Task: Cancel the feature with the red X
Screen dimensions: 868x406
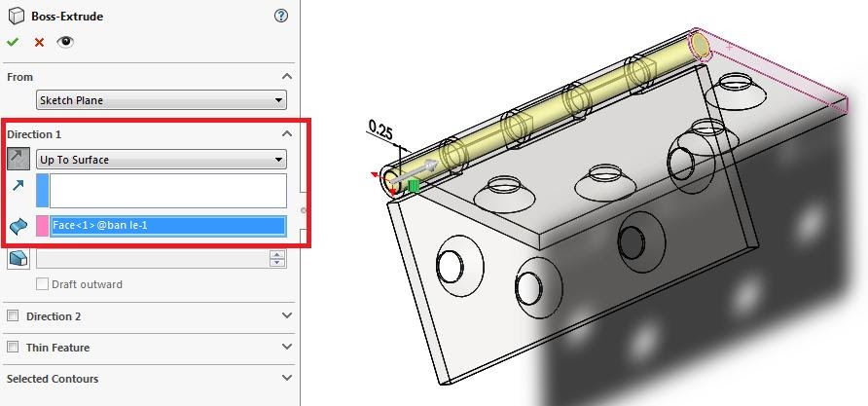Action: 39,42
